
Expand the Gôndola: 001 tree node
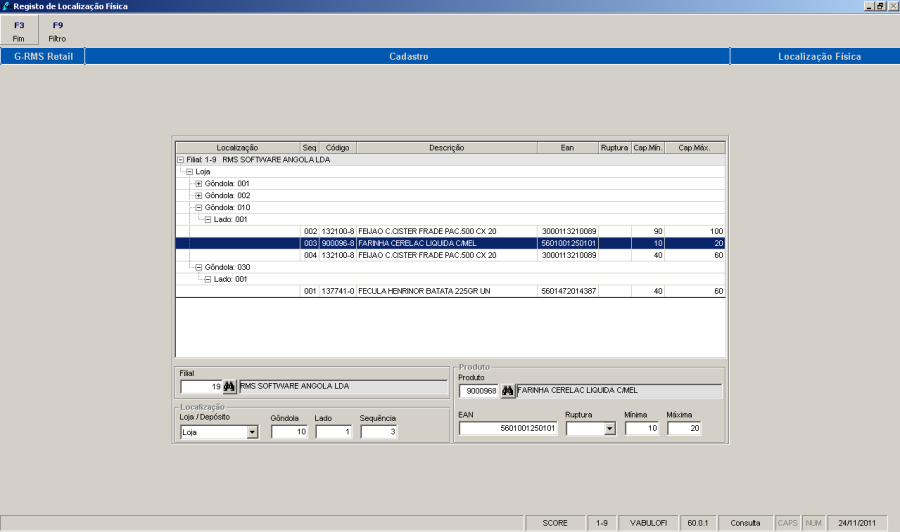(x=198, y=183)
